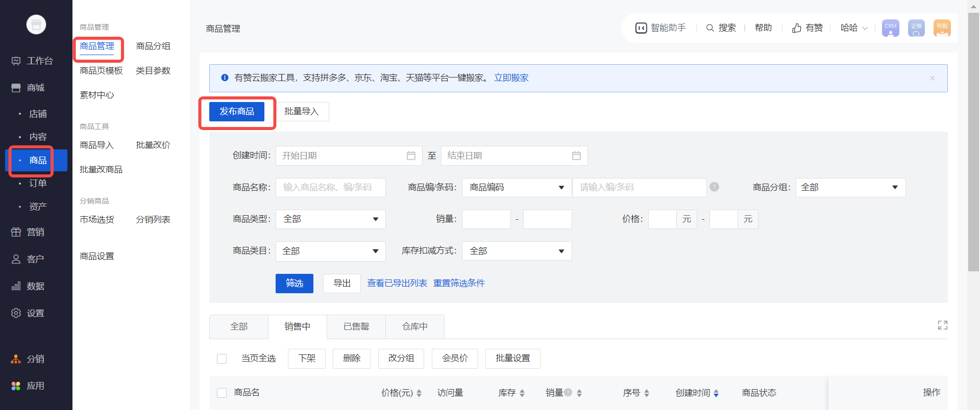The image size is (980, 410).
Task: Click the 立即搬家 link
Action: [511, 78]
